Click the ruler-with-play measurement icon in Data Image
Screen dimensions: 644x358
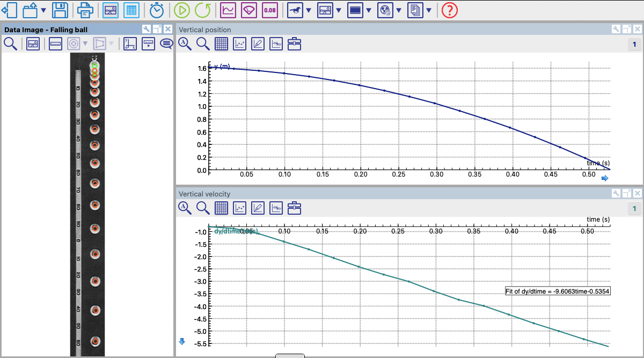click(148, 44)
